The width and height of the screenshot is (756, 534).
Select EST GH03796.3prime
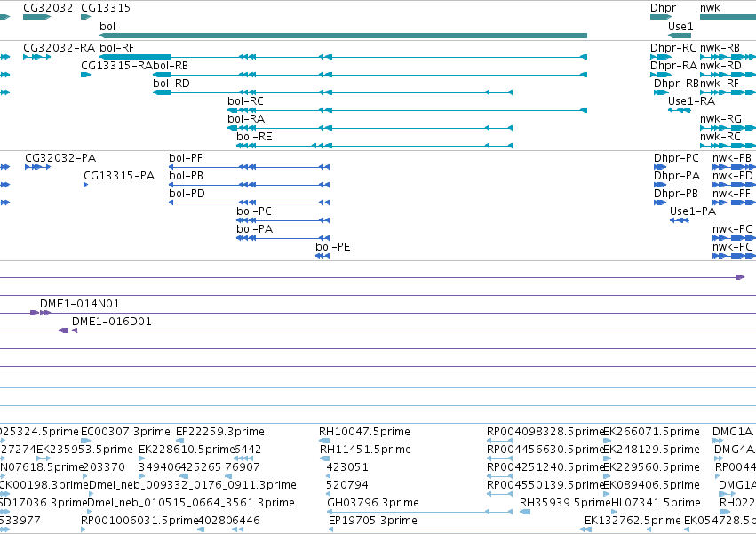[419, 512]
